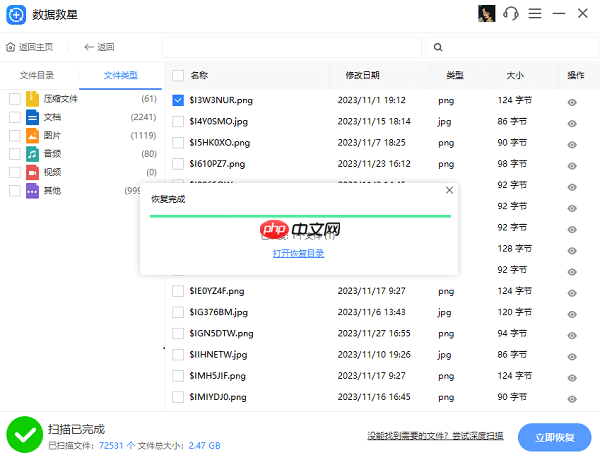The image size is (600, 460).
Task: Click the search magnifier icon
Action: pos(438,47)
